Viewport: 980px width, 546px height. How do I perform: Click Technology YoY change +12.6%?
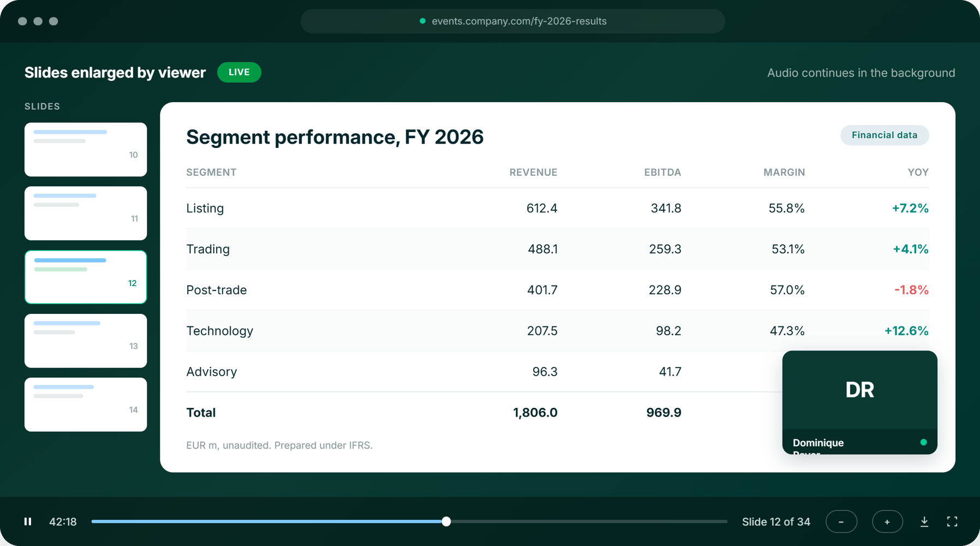tap(906, 331)
